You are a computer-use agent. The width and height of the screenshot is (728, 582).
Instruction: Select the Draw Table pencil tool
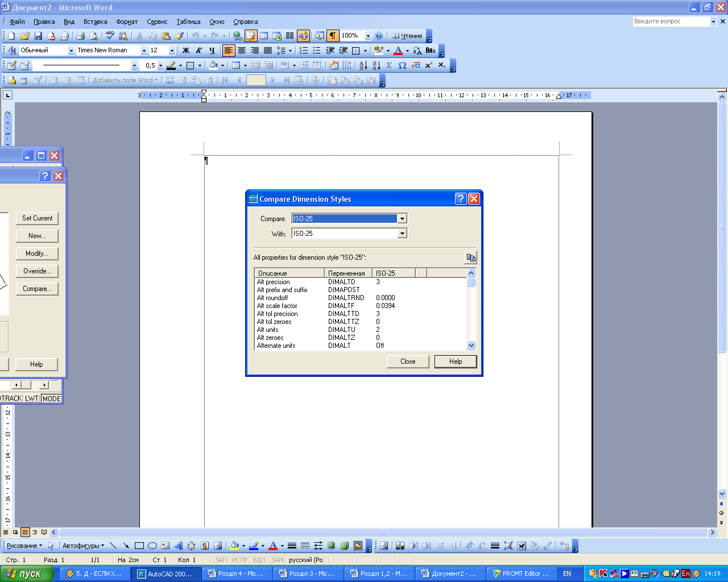11,65
